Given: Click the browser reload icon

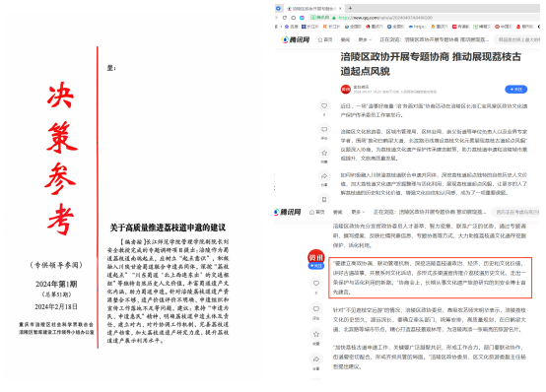Looking at the screenshot, I should (x=285, y=18).
